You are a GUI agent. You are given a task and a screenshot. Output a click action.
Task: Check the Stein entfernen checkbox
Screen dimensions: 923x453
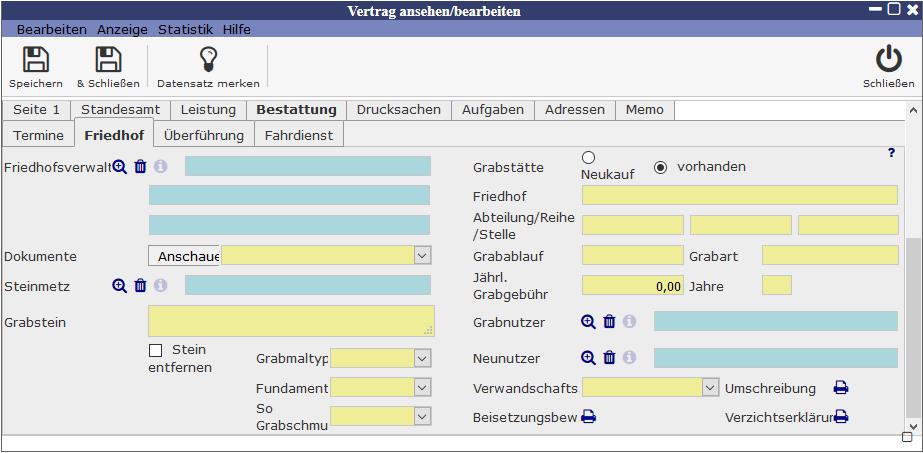155,351
